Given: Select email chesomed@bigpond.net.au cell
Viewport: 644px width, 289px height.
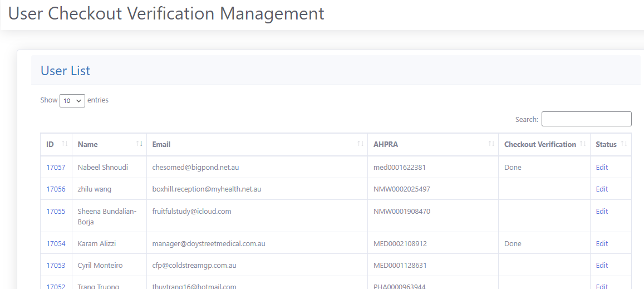Looking at the screenshot, I should pyautogui.click(x=195, y=167).
